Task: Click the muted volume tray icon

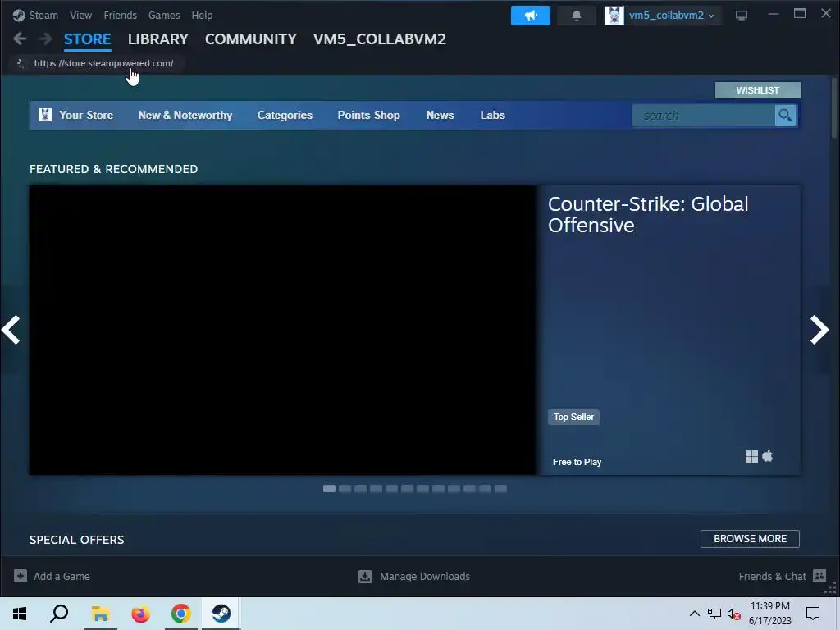Action: tap(734, 614)
